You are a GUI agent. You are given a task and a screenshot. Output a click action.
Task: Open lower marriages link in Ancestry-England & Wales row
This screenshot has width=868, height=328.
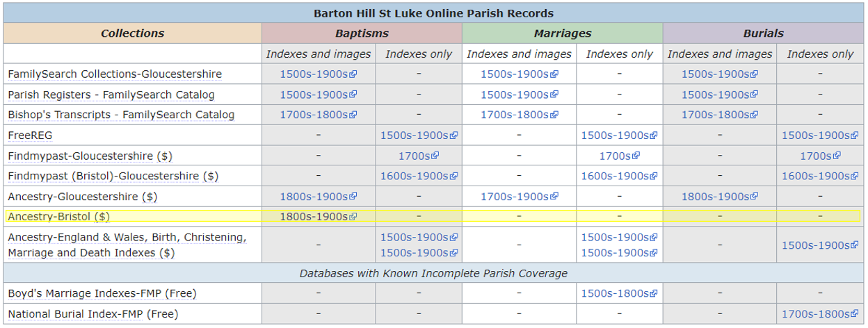[620, 253]
